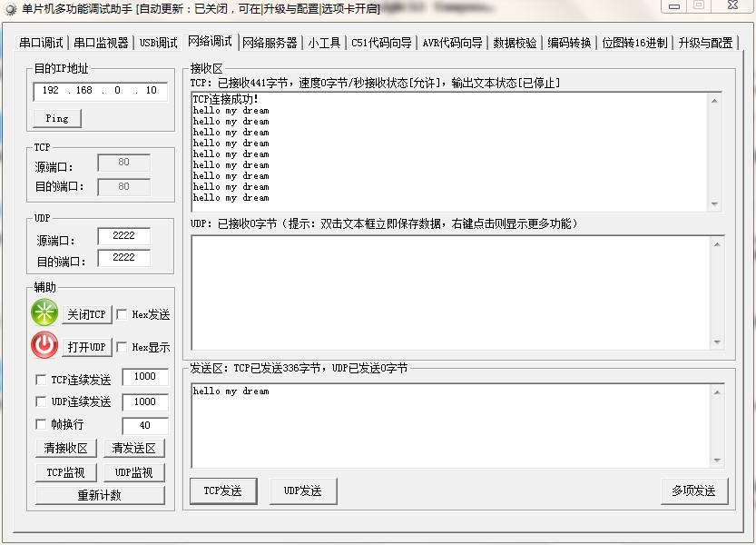
Task: Click the destination IP address input field
Action: click(x=100, y=91)
